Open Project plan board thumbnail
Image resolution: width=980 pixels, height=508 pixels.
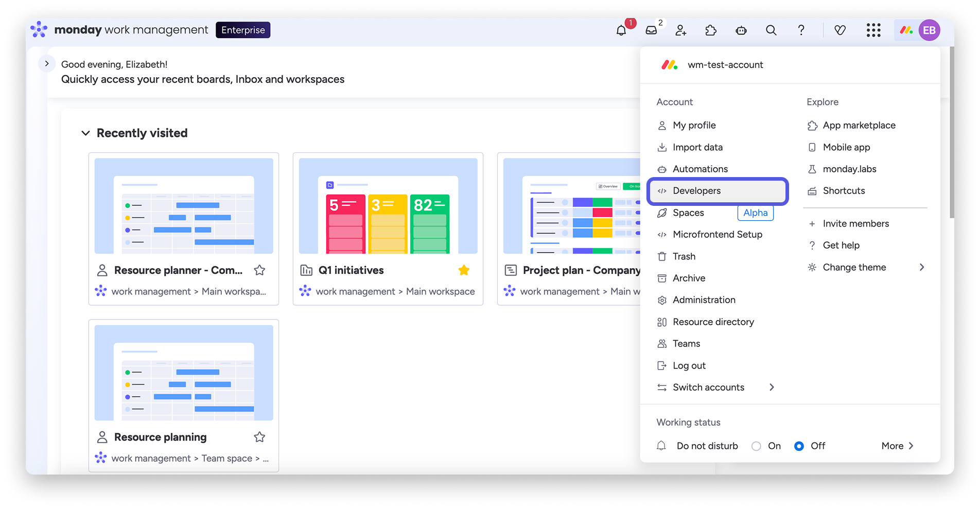(572, 206)
